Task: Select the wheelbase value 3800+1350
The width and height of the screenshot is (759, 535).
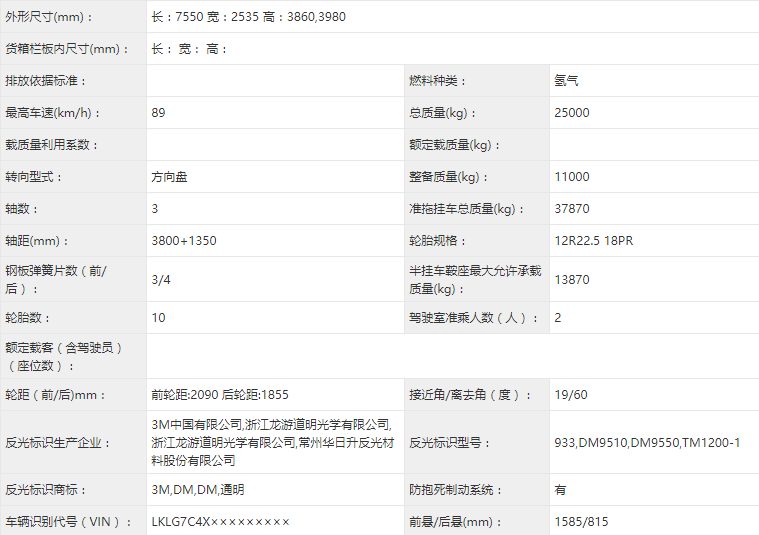Action: pos(183,241)
